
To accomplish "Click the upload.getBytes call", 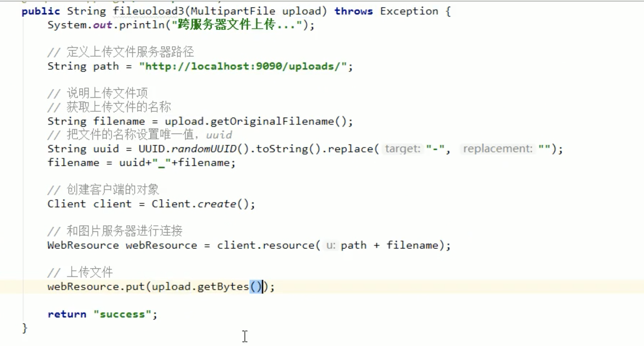I will [207, 287].
